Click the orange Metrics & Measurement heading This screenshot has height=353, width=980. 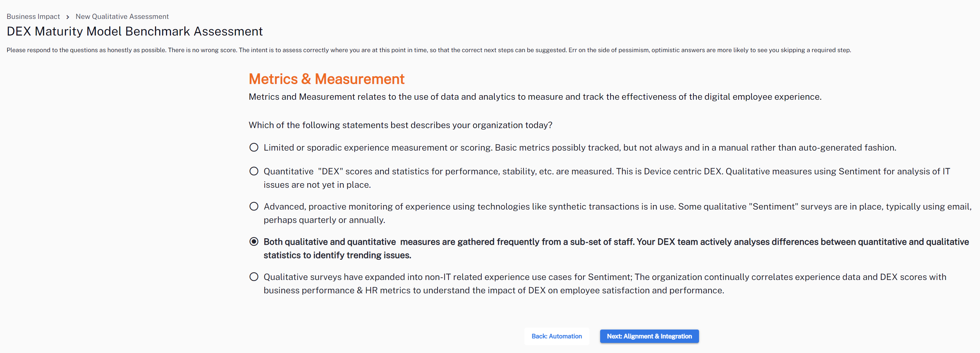tap(326, 79)
